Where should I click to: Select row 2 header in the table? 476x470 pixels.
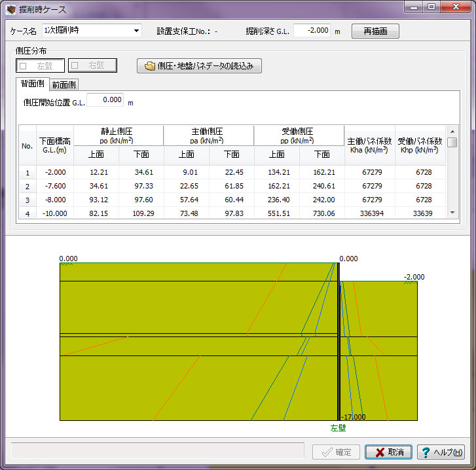tap(27, 186)
